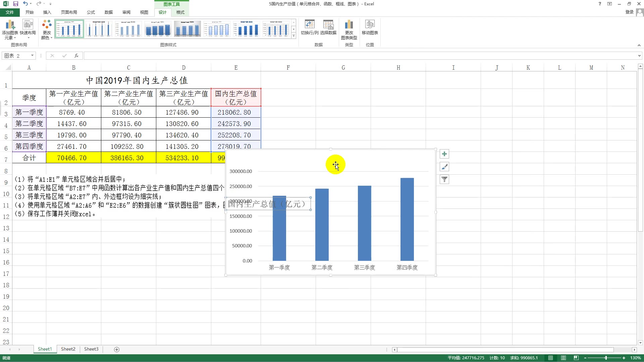This screenshot has width=644, height=362.
Task: Move to the next row of the chart styles gallery
Action: coord(293,29)
